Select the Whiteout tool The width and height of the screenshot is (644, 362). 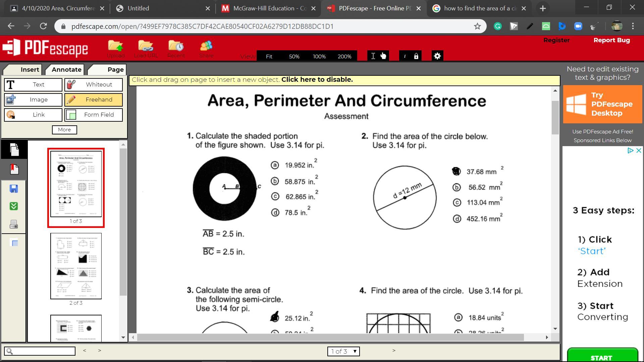click(x=93, y=84)
